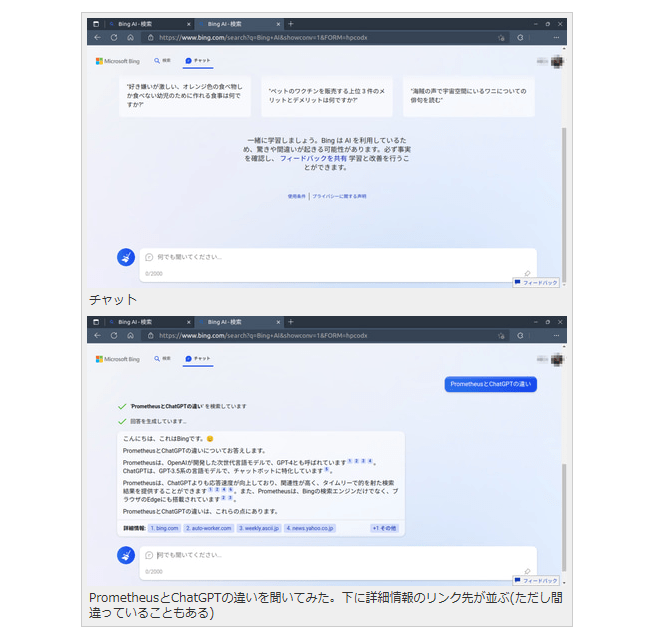Reload the page in the bottom browser window

pos(114,336)
